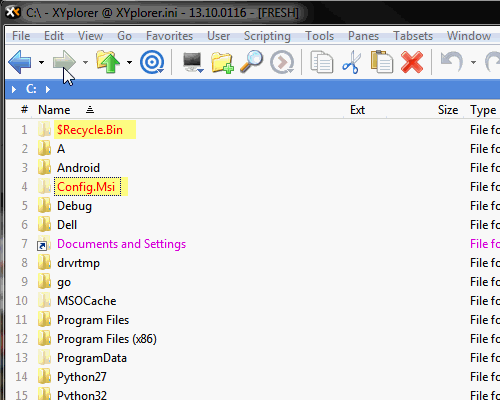Sort by the Size column header
The height and width of the screenshot is (400, 500).
pyautogui.click(x=448, y=110)
